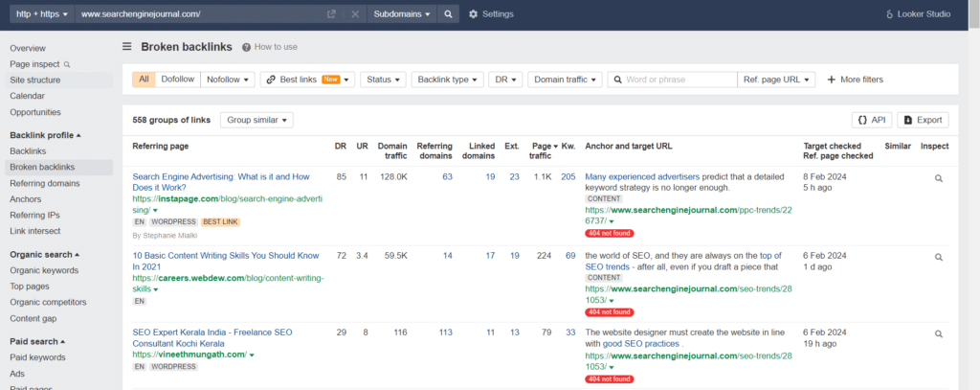Click the plus icon for More filters
Screen dimensions: 980x390
point(832,80)
